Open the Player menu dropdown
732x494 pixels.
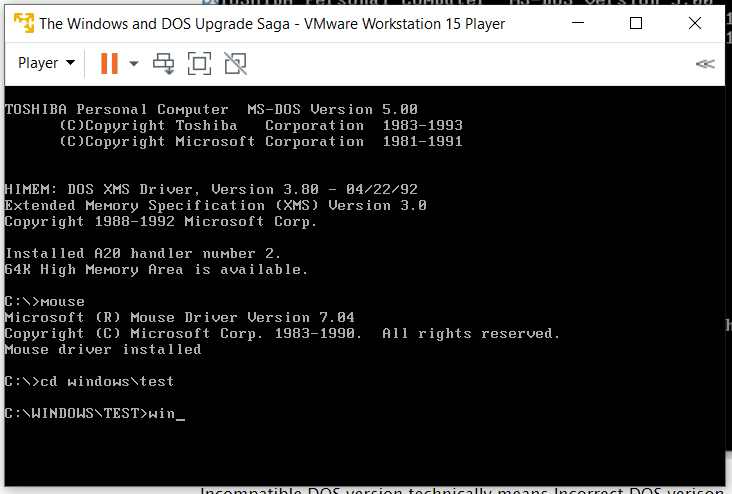[46, 63]
